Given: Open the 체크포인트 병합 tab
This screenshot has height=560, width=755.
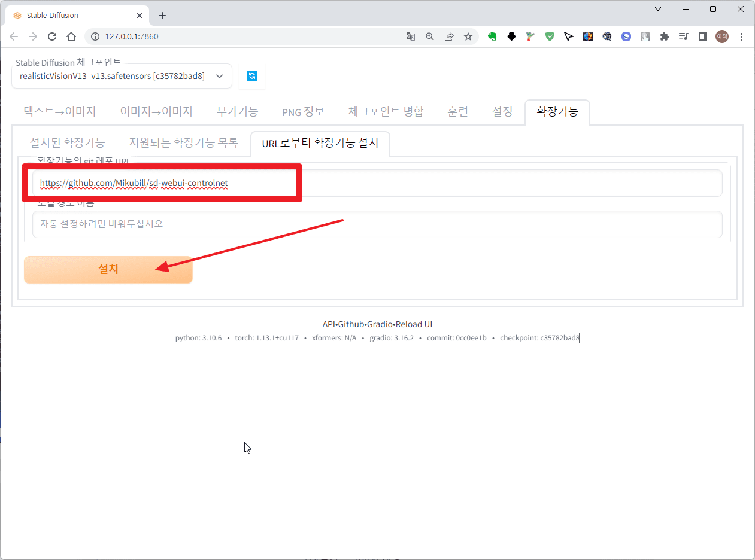Looking at the screenshot, I should [386, 112].
